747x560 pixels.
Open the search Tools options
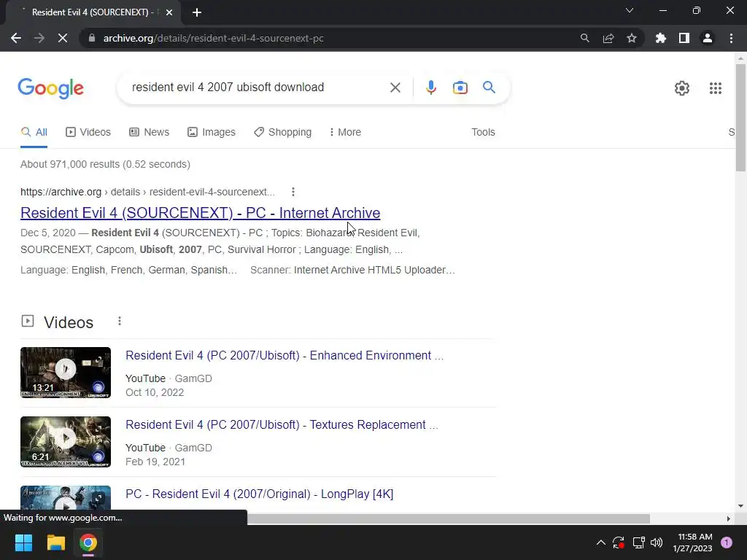(x=483, y=132)
